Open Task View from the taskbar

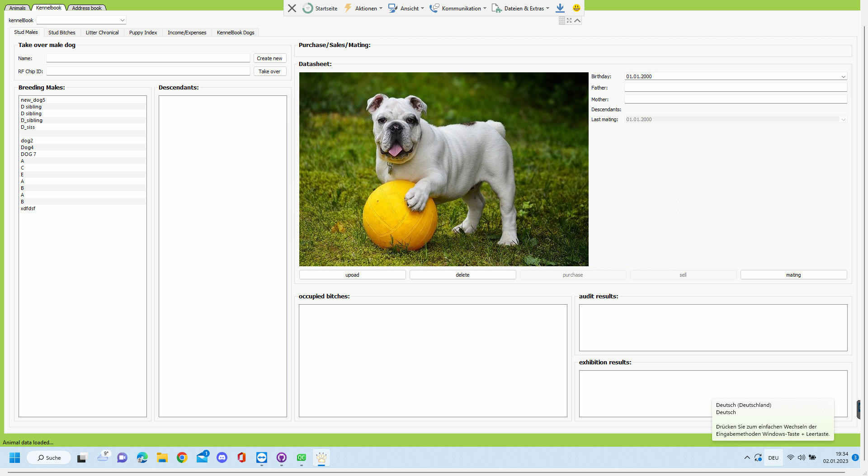(82, 457)
